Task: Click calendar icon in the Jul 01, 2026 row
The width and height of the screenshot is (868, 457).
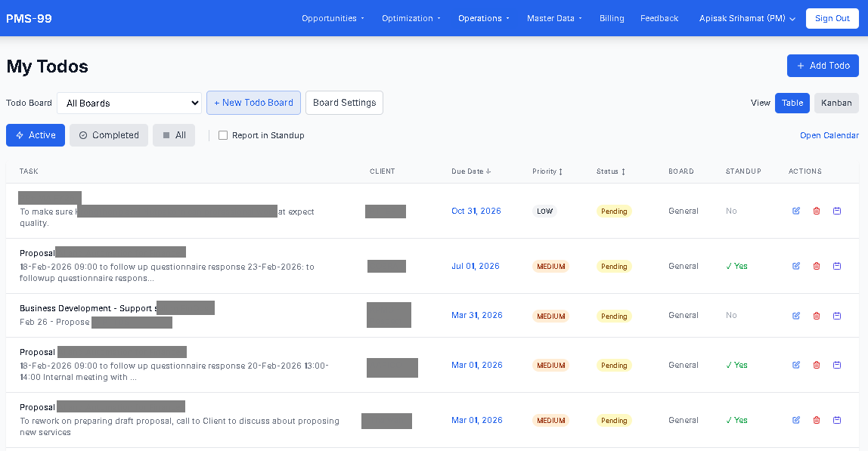Action: (x=837, y=266)
